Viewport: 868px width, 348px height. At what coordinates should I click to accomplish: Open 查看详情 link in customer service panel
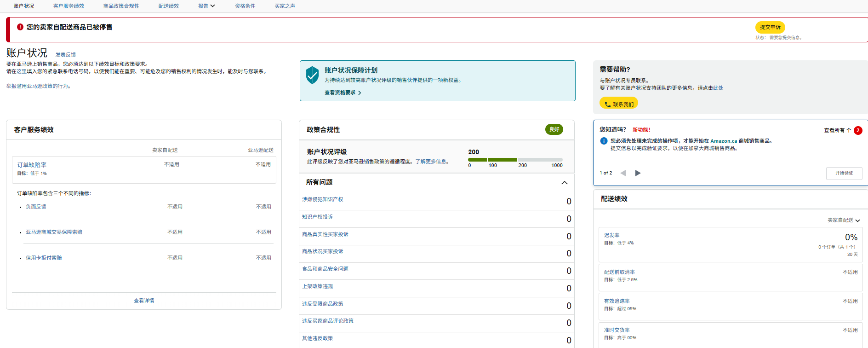[x=144, y=301]
